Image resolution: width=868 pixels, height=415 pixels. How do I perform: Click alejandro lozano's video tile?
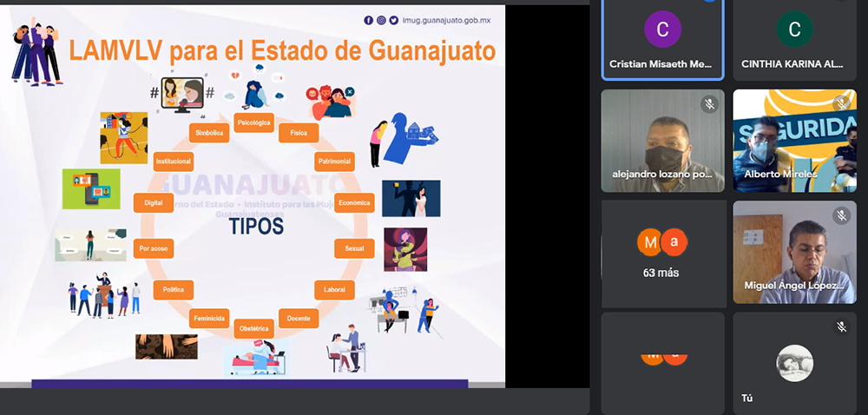pos(662,139)
